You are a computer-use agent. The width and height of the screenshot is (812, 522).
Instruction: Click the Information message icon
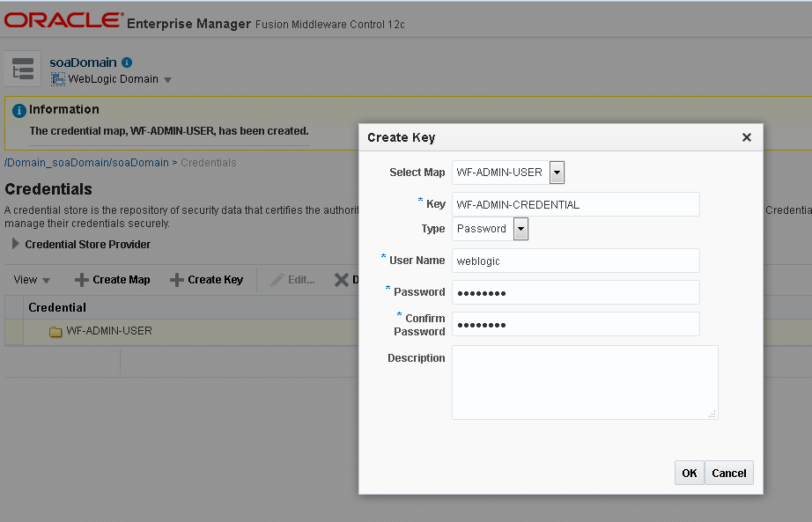click(x=19, y=110)
